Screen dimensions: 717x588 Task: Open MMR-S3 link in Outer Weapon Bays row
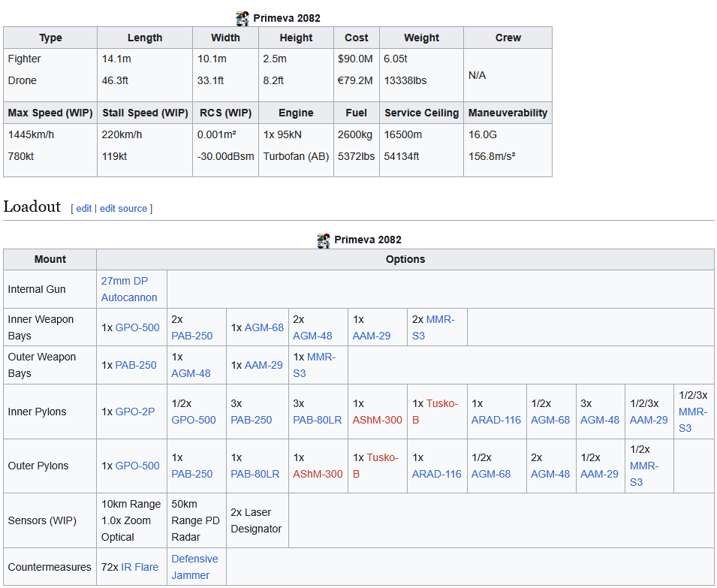(x=314, y=365)
